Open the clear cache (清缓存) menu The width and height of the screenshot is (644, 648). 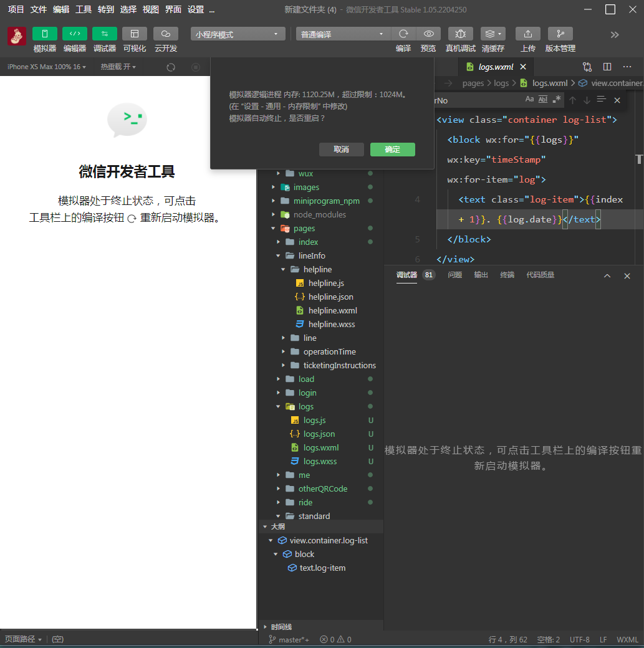coord(493,34)
